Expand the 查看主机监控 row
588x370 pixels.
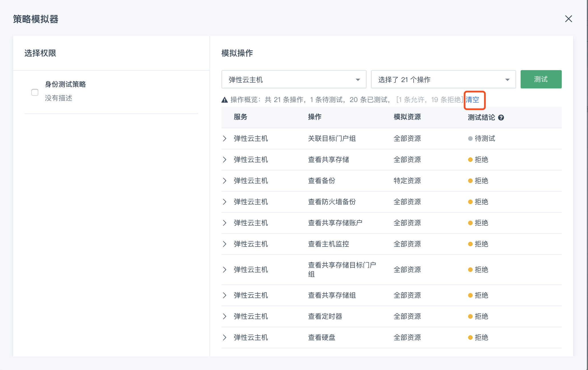[x=225, y=244]
